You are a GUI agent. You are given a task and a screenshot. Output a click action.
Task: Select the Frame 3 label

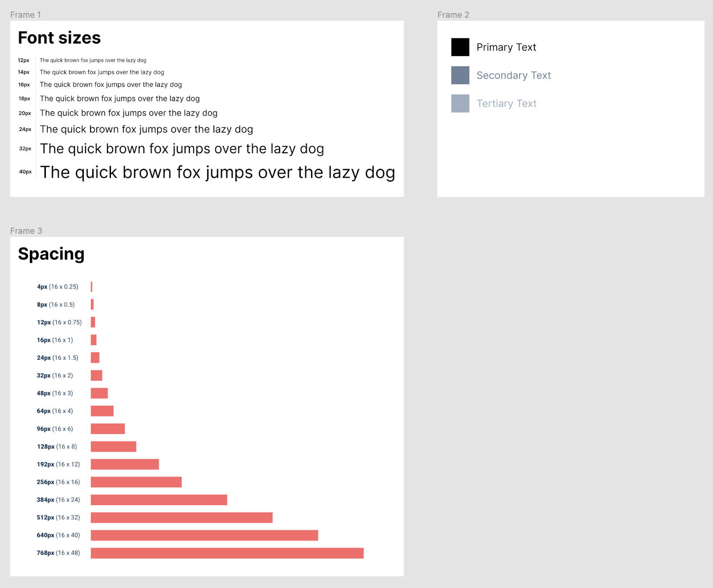pyautogui.click(x=26, y=231)
